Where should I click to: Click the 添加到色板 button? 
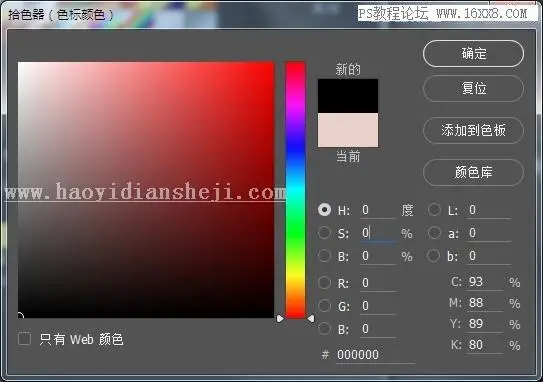pyautogui.click(x=473, y=130)
